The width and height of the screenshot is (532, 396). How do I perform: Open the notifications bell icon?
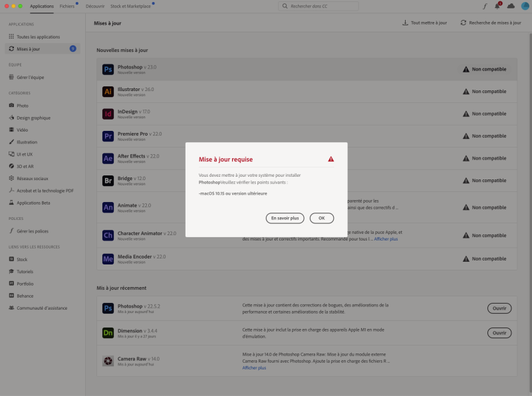[497, 6]
